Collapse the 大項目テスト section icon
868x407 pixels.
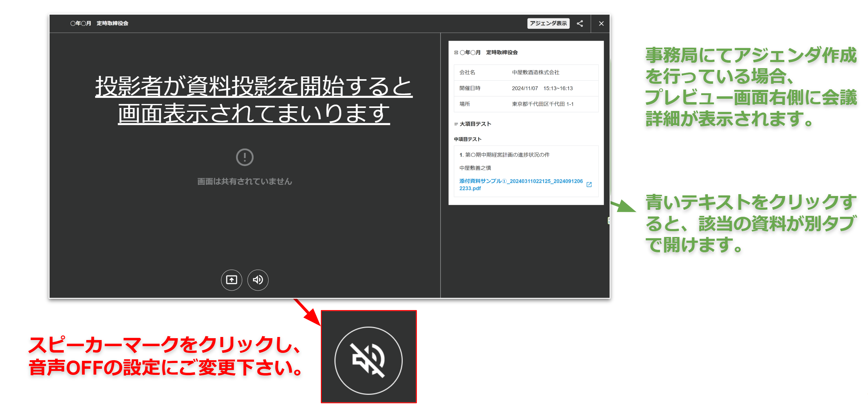tap(456, 124)
